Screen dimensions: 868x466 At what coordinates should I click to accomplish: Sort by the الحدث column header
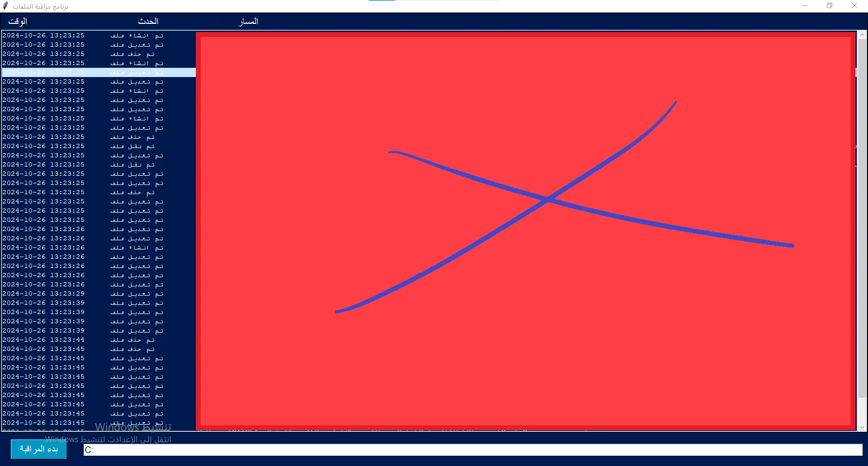[148, 21]
